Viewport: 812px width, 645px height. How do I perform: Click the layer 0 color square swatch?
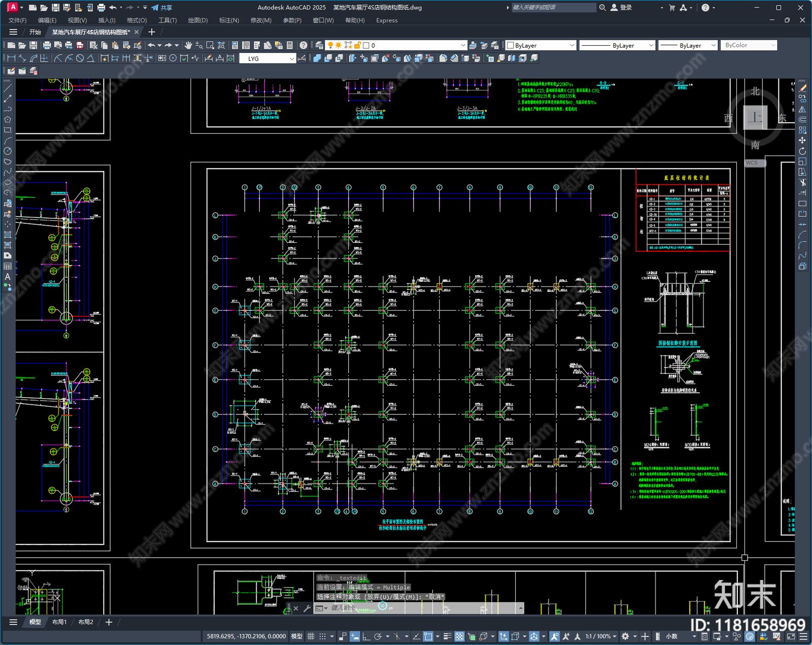pos(366,45)
